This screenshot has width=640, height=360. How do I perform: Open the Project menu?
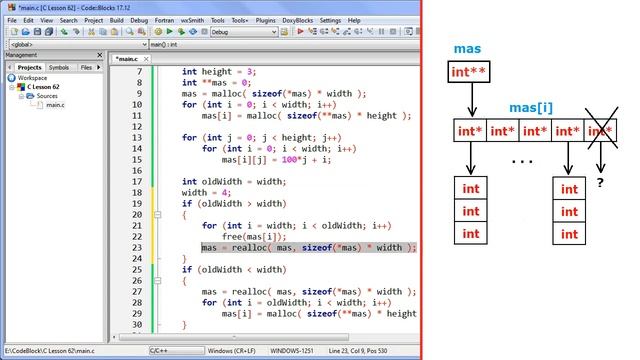coord(93,20)
